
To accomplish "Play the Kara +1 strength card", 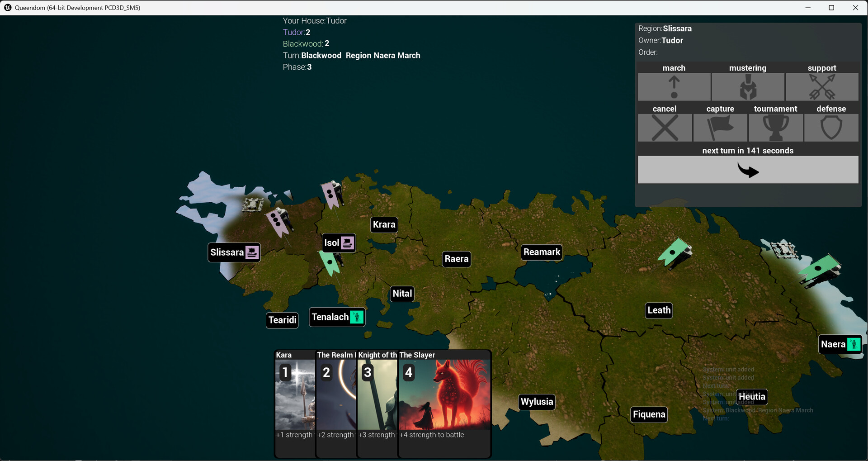I will pos(295,394).
